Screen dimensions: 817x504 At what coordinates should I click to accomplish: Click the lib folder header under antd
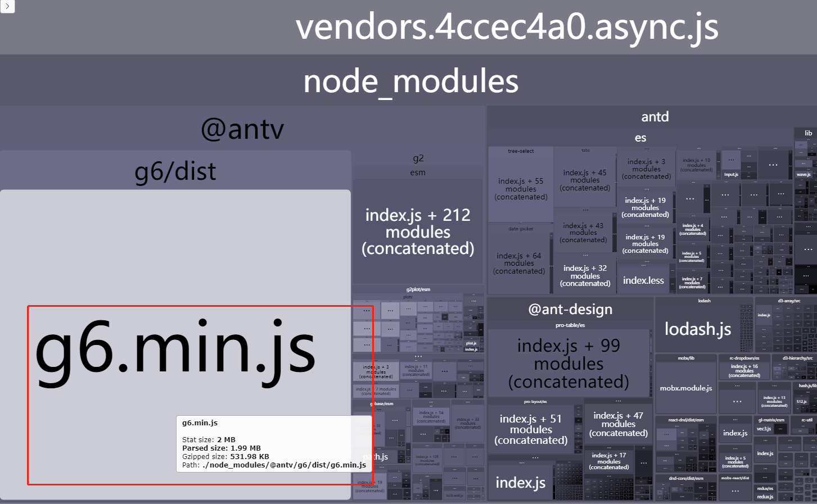[x=808, y=133]
